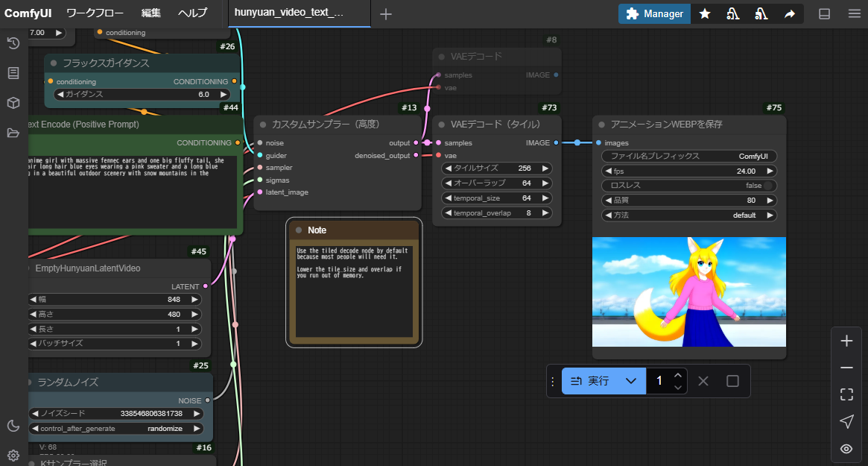Open the model library cube icon
The width and height of the screenshot is (868, 466).
[13, 103]
